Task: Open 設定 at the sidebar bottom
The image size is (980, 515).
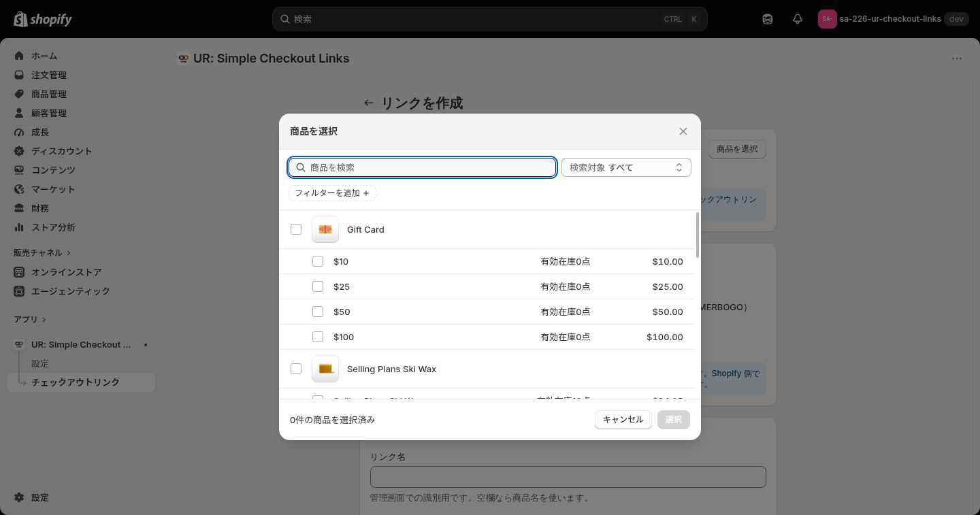Action: (81, 497)
